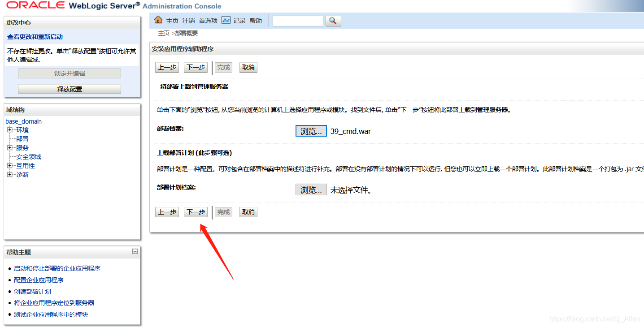
Task: Click the 39_cmd.war file name text
Action: click(x=351, y=132)
